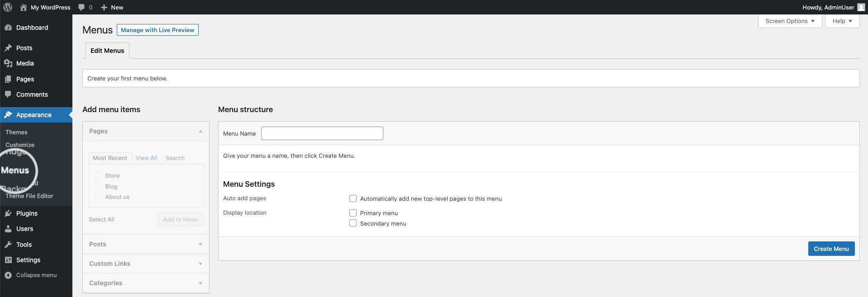Click the Collapse menu arrow icon

(8, 275)
